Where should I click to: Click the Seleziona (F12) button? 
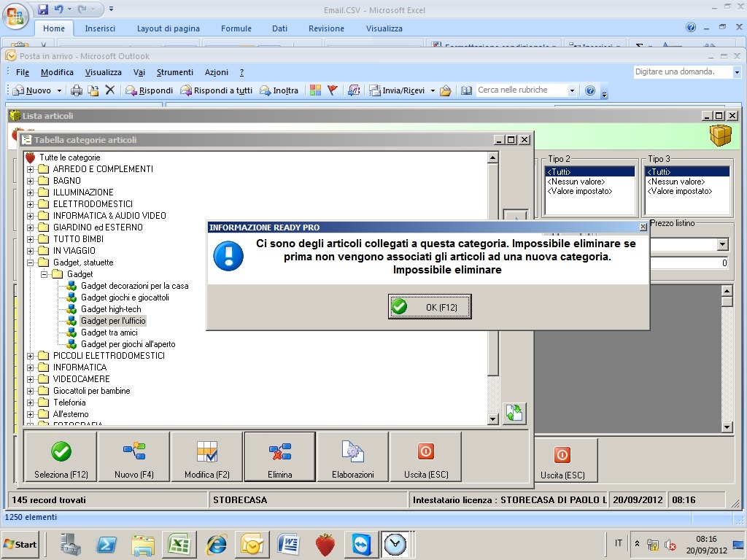pos(61,457)
